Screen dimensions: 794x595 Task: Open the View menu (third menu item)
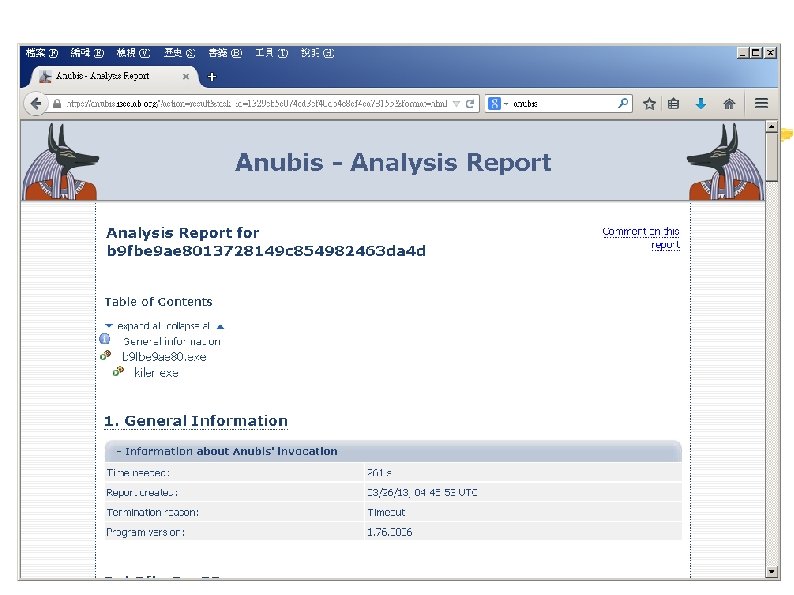(133, 53)
